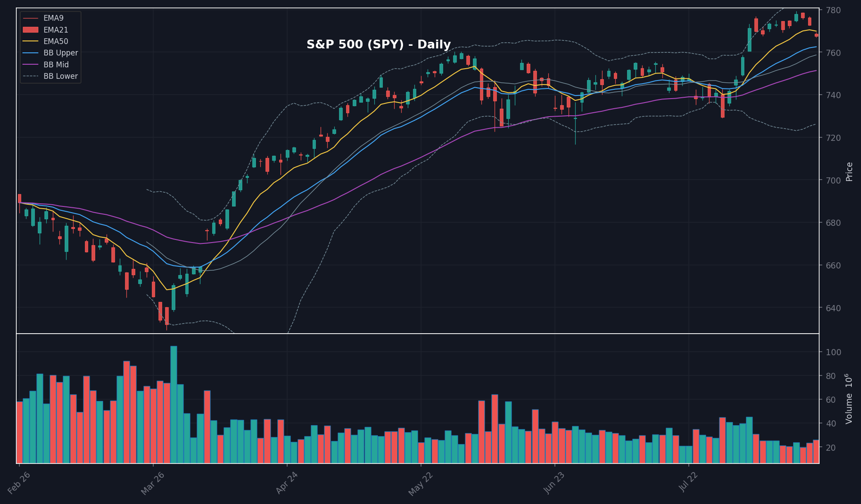The width and height of the screenshot is (861, 504).
Task: Click the final red volume bar at right edge
Action: tap(816, 452)
